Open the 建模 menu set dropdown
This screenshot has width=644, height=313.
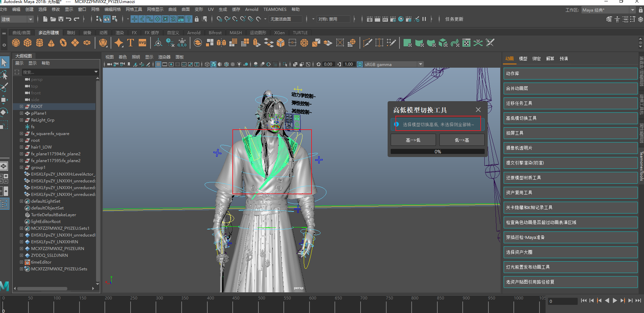30,19
